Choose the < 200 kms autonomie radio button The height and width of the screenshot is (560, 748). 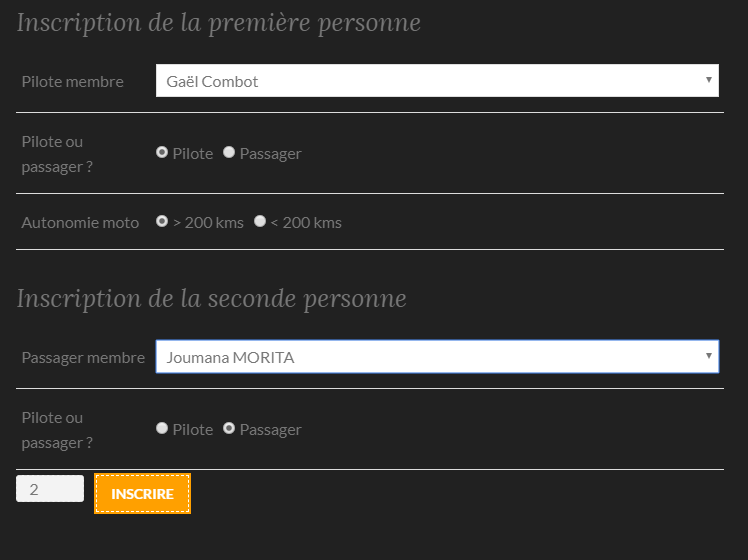260,222
